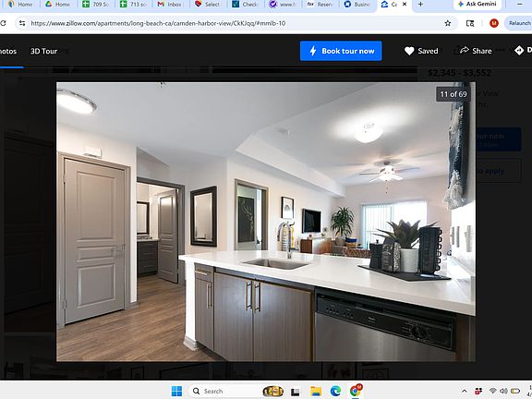
Task: Click the battery tray icon
Action: (x=515, y=392)
